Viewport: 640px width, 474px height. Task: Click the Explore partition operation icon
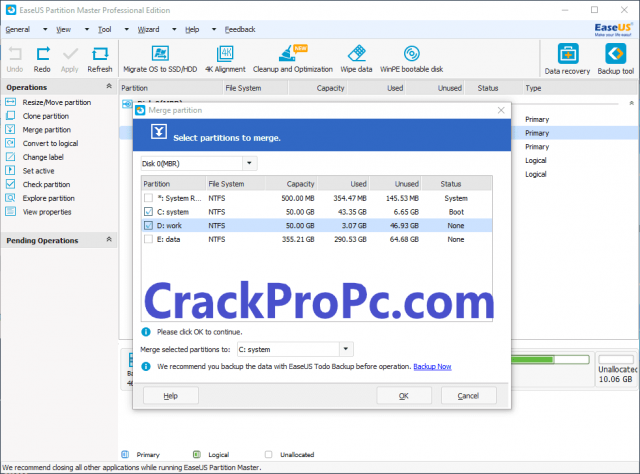[x=11, y=198]
